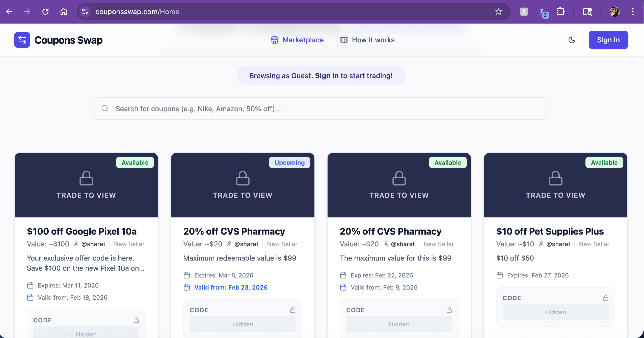Navigate back in the browser
Viewport: 644px width, 338px height.
[9, 12]
